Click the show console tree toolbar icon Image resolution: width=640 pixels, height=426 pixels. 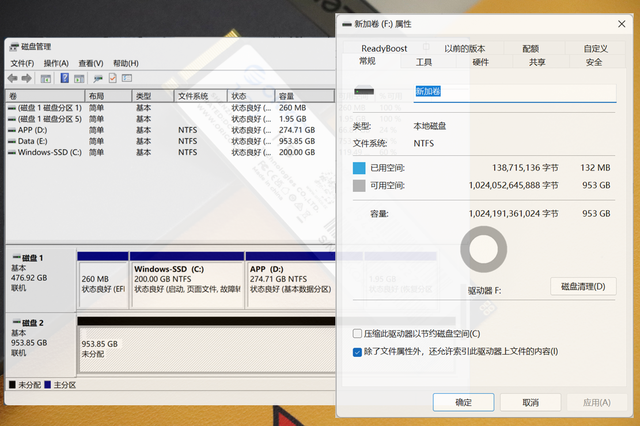coord(46,78)
